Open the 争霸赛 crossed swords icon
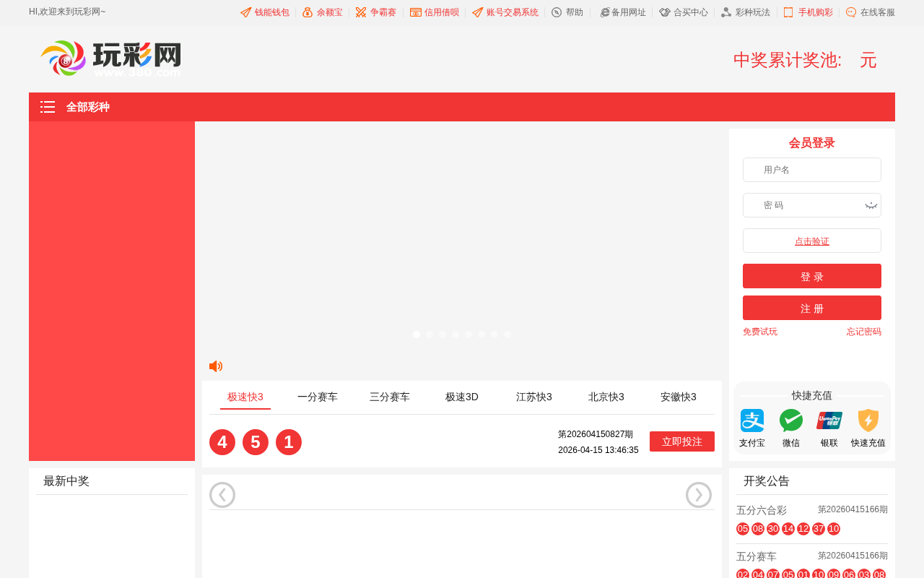 pos(361,12)
